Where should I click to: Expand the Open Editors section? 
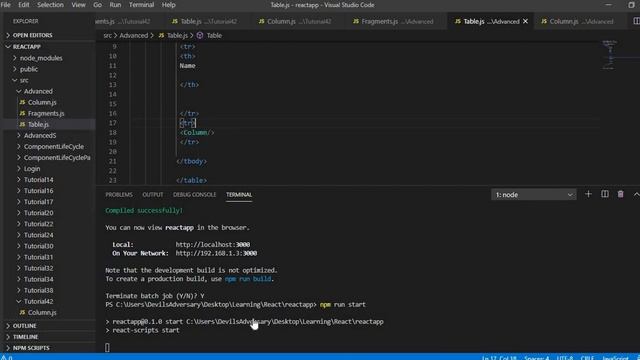pyautogui.click(x=48, y=35)
